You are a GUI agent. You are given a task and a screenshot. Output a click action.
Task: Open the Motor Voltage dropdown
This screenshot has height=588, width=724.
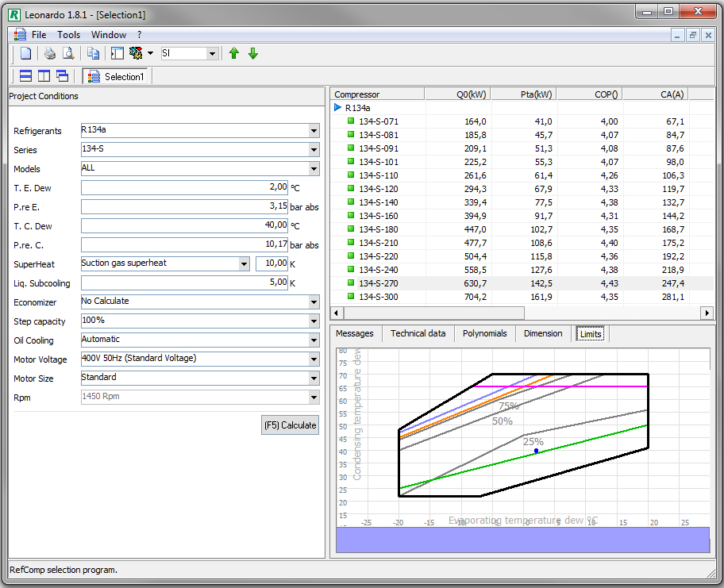[314, 359]
